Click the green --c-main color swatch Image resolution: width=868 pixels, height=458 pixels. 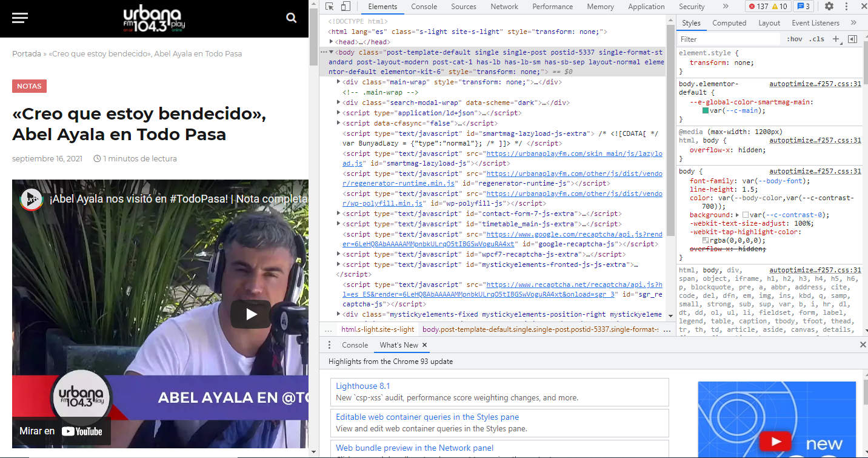(706, 111)
